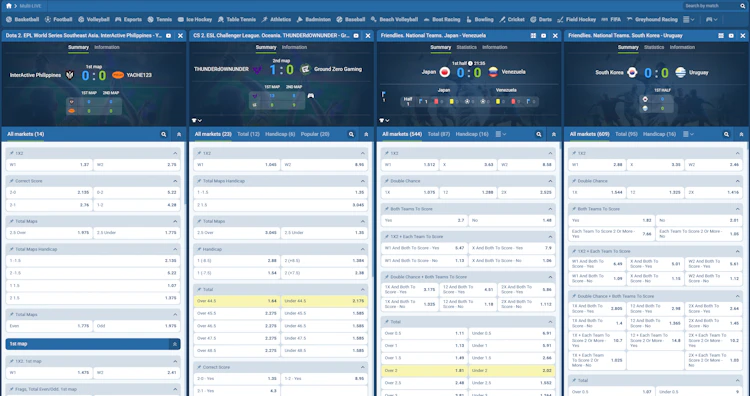This screenshot has width=750, height=396.
Task: Open the Cricket category
Action: point(511,20)
